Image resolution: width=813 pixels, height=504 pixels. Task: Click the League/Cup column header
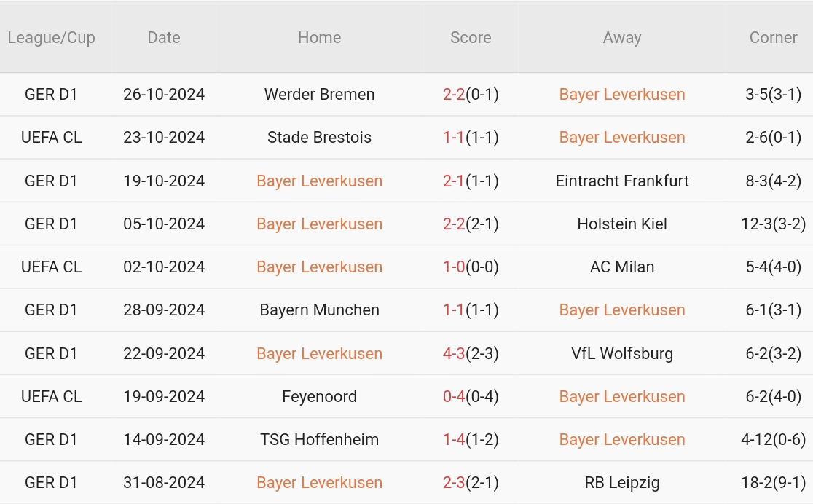pyautogui.click(x=51, y=38)
